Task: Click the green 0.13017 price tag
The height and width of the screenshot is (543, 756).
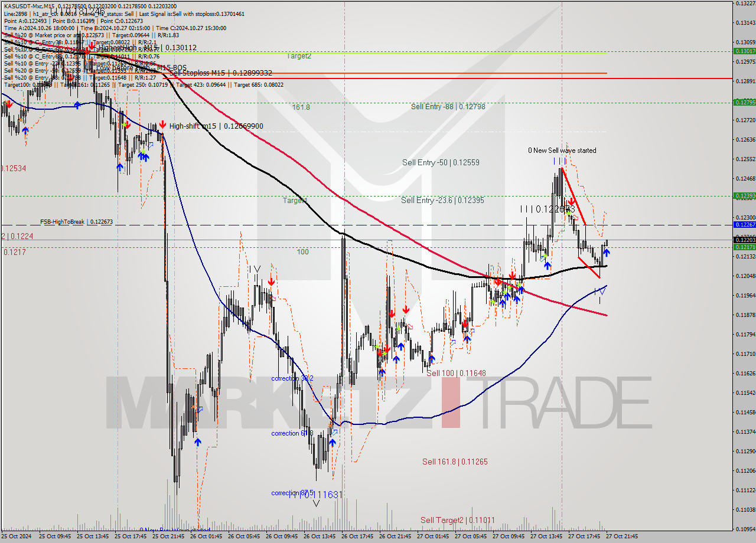Action: [744, 51]
